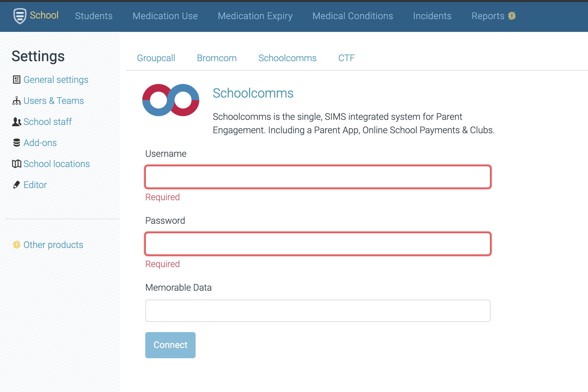Click inside the Username field
This screenshot has height=392, width=588.
[318, 177]
